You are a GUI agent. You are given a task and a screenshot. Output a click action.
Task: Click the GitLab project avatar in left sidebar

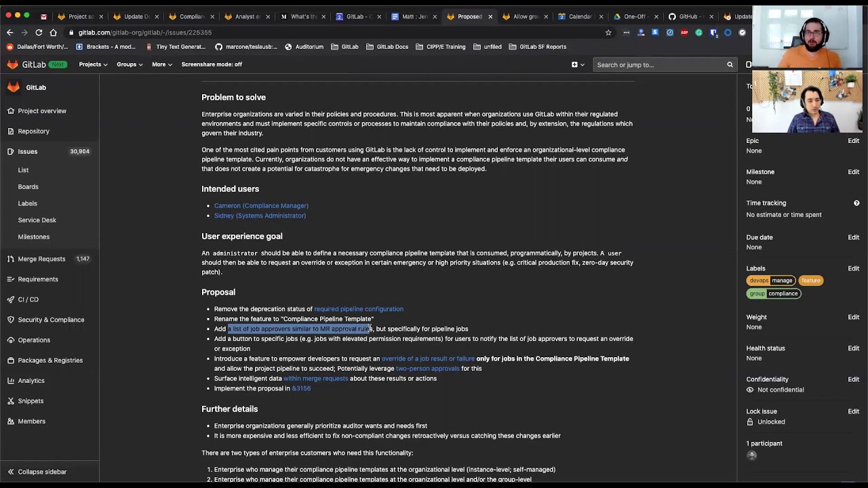(14, 87)
